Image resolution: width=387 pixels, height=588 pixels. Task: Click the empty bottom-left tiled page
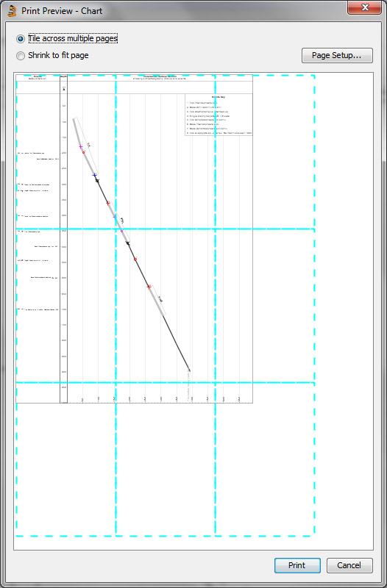(66, 459)
